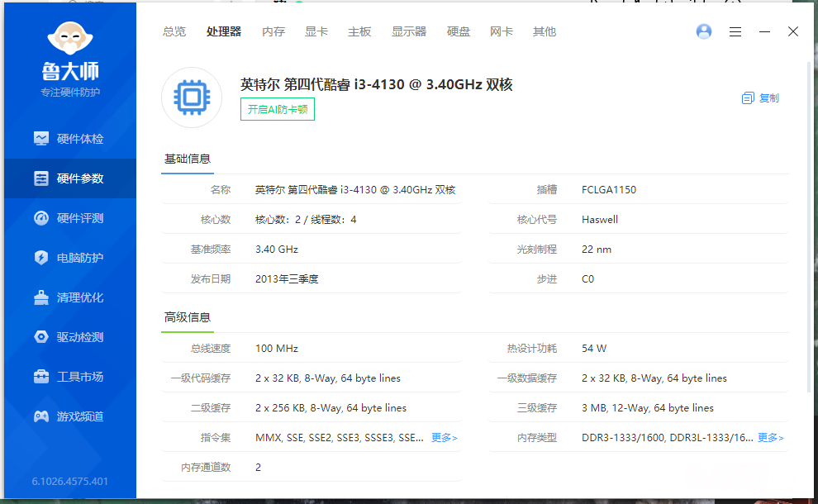Open 工具市场 toolbox icon
The image size is (818, 504).
coord(41,377)
